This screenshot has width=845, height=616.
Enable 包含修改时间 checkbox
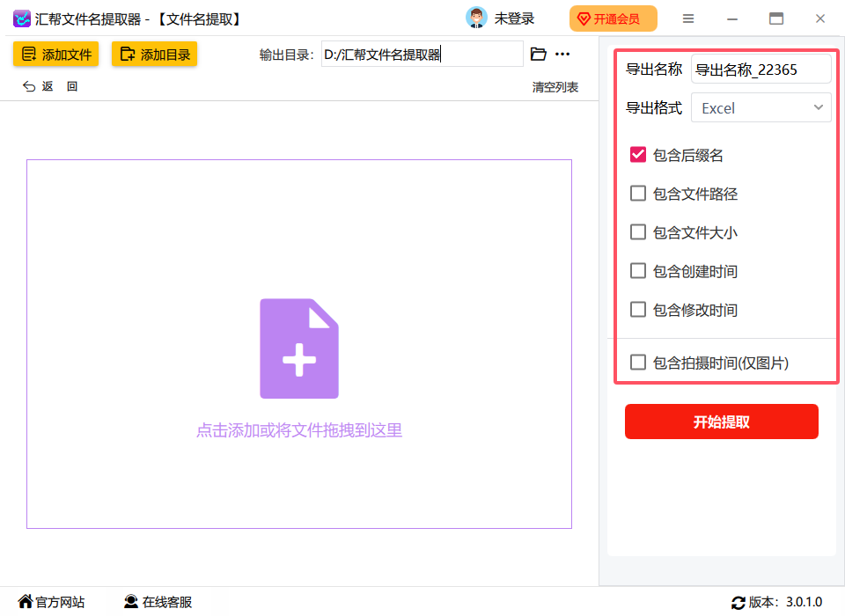tap(638, 310)
